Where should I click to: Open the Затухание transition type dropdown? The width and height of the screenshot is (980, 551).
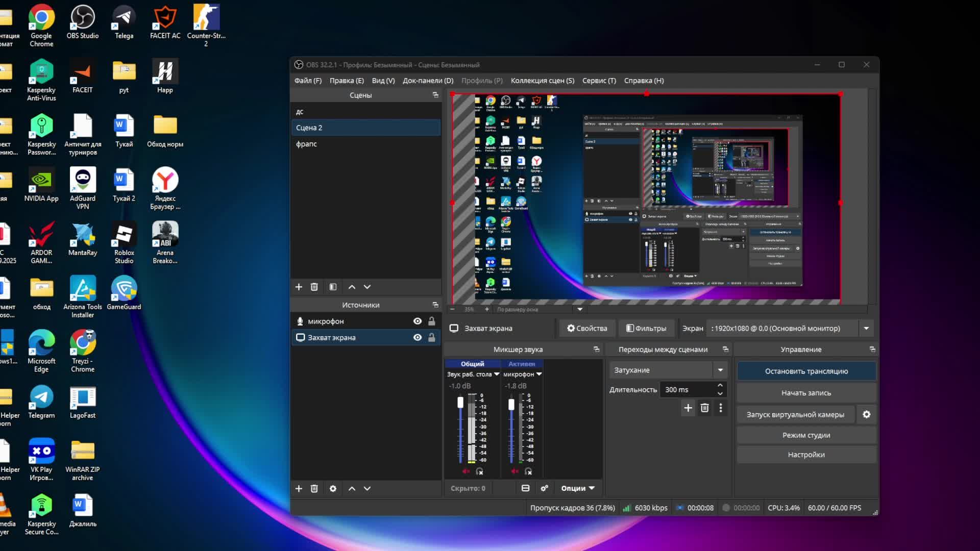720,370
